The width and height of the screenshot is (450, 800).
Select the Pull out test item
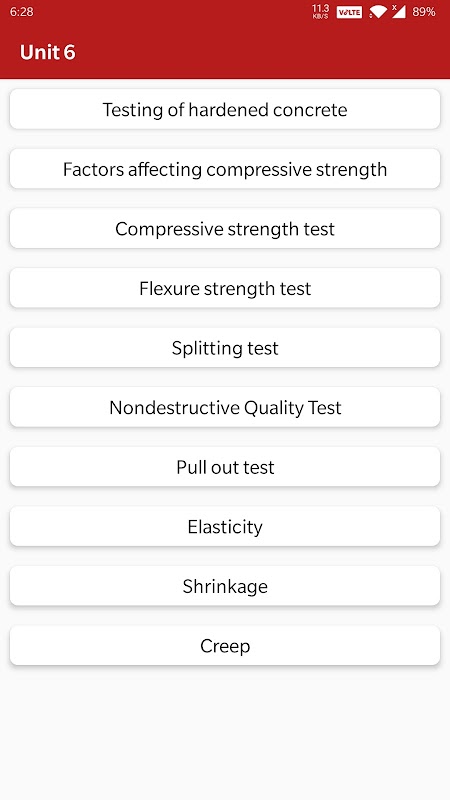(x=225, y=467)
